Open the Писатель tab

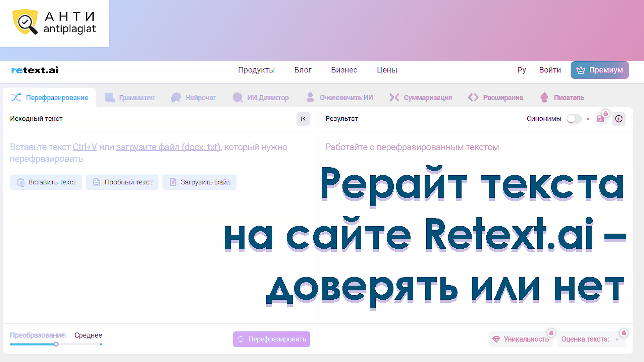pos(562,98)
